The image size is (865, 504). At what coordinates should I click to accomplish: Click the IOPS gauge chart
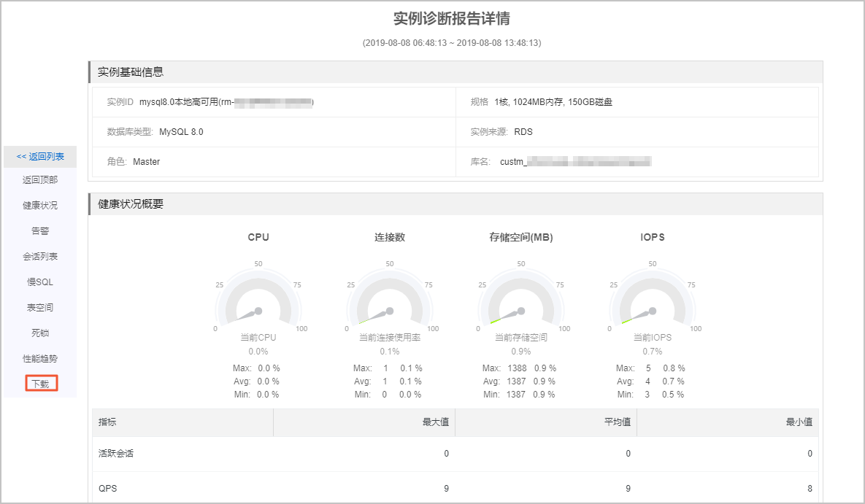pyautogui.click(x=652, y=298)
